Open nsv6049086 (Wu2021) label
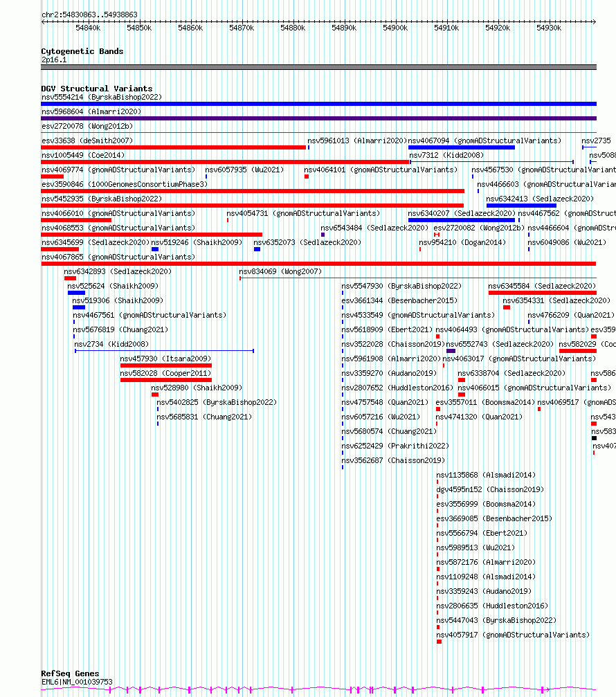616x697 pixels. point(567,242)
